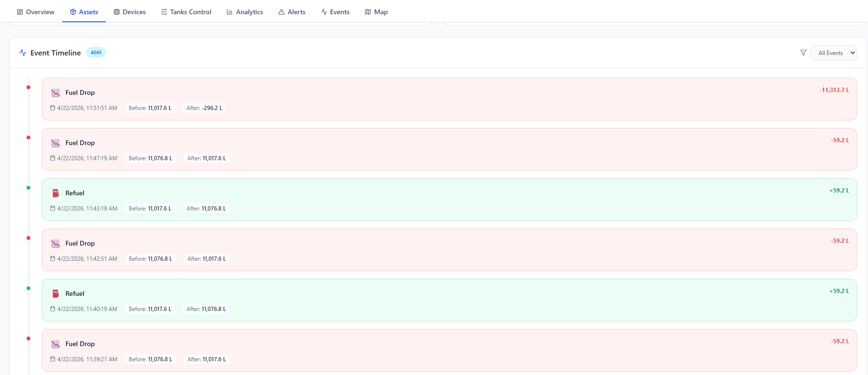The height and width of the screenshot is (375, 868).
Task: Click the Refuel title at 11:40:19 AM
Action: 75,294
